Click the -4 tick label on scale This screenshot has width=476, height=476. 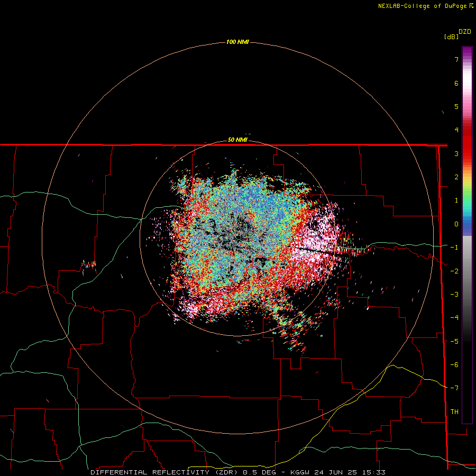coord(454,318)
